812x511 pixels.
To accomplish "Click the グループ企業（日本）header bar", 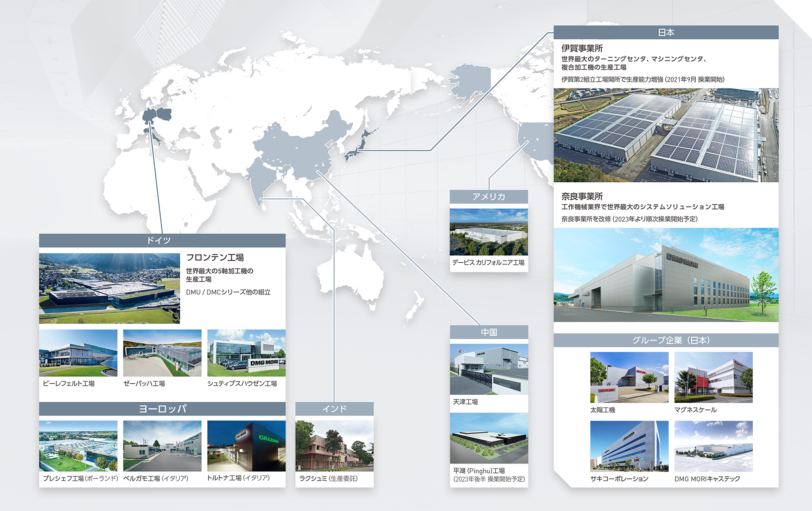I will [666, 340].
